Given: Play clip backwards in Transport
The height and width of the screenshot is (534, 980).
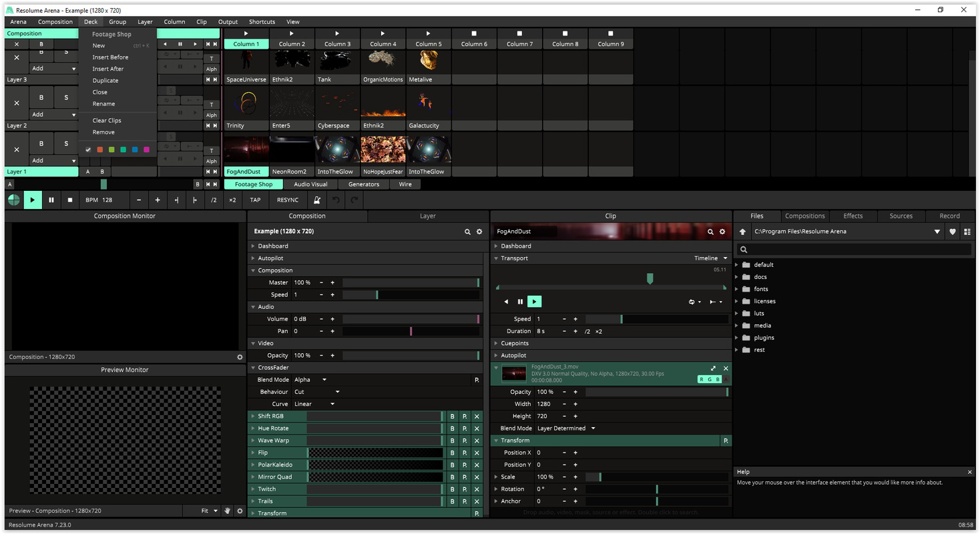Looking at the screenshot, I should [506, 302].
